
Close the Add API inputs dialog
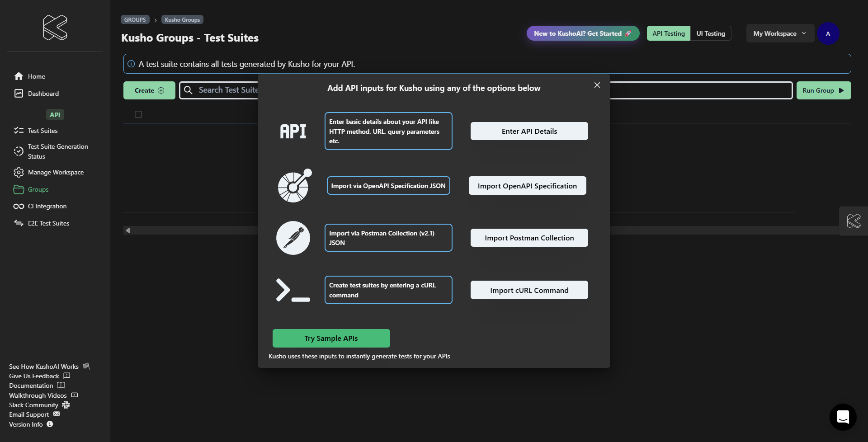597,85
